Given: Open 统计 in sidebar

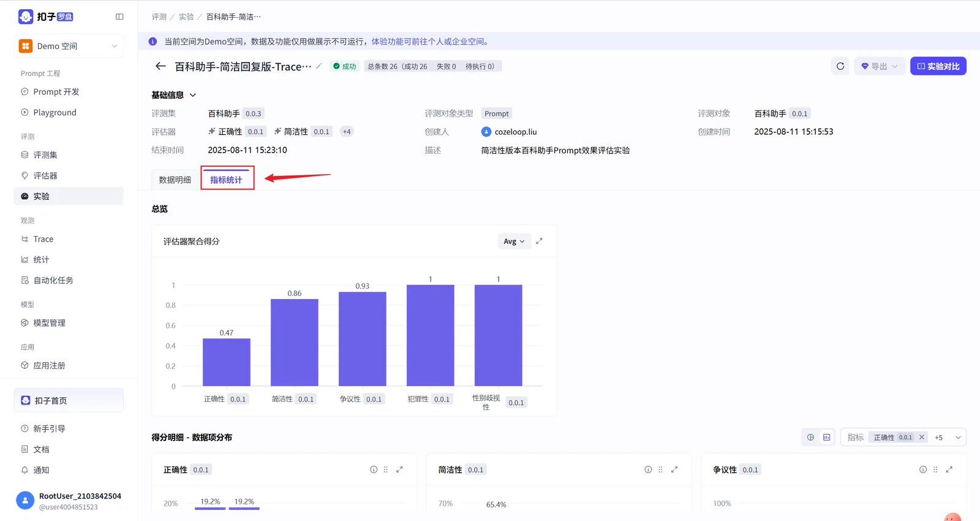Looking at the screenshot, I should (x=69, y=260).
